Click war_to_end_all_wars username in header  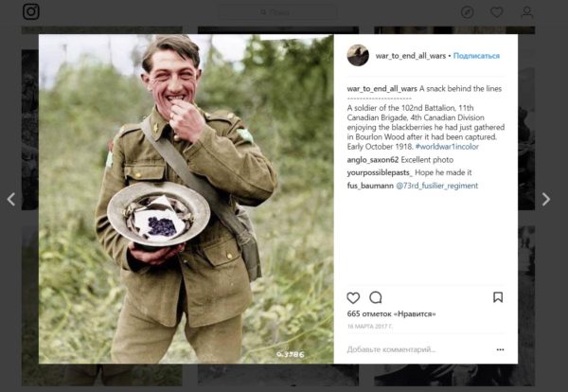(x=411, y=56)
